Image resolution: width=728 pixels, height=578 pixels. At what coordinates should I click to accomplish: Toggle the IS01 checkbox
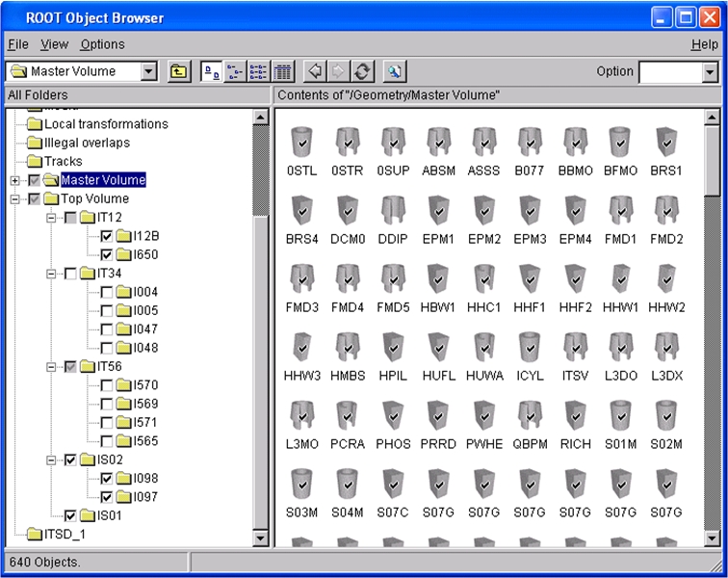click(70, 515)
